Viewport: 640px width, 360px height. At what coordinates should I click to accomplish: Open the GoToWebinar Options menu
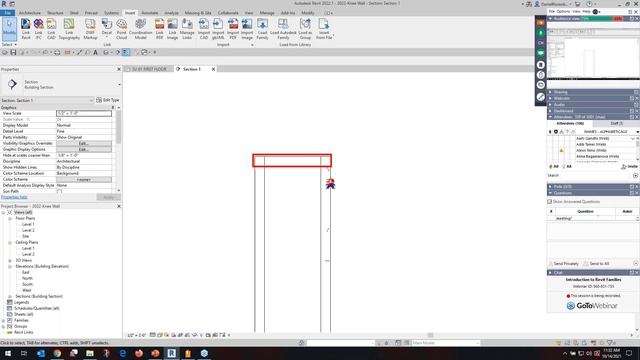click(x=563, y=11)
